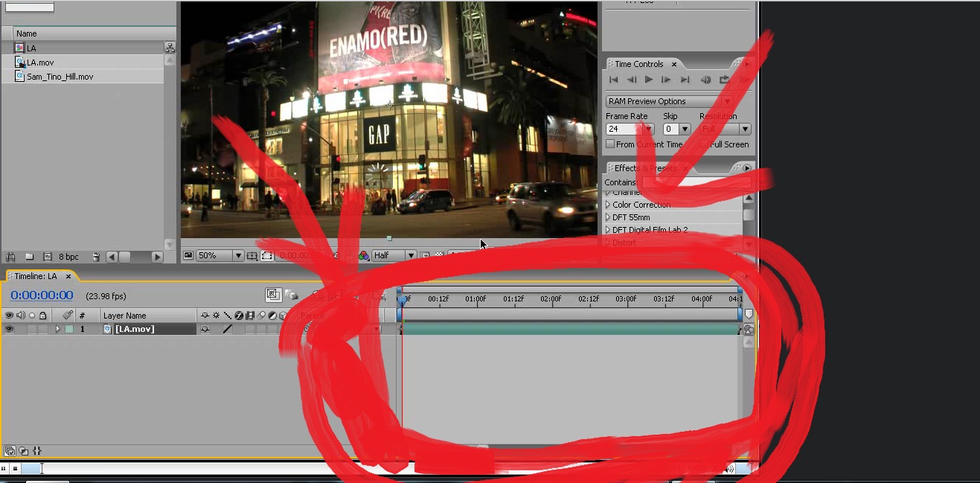Toggle Live Update button in Timeline
Image resolution: width=980 pixels, height=483 pixels.
pos(273,295)
